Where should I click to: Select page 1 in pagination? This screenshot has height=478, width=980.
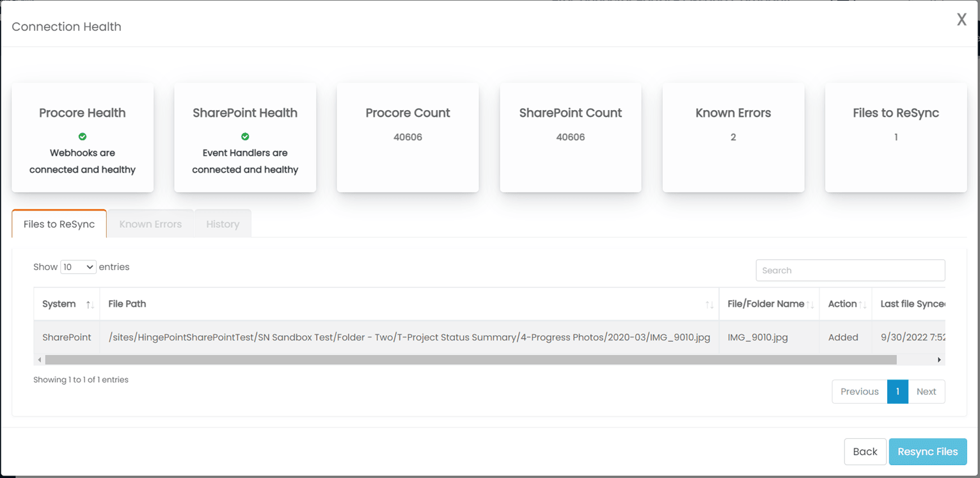[x=897, y=391]
